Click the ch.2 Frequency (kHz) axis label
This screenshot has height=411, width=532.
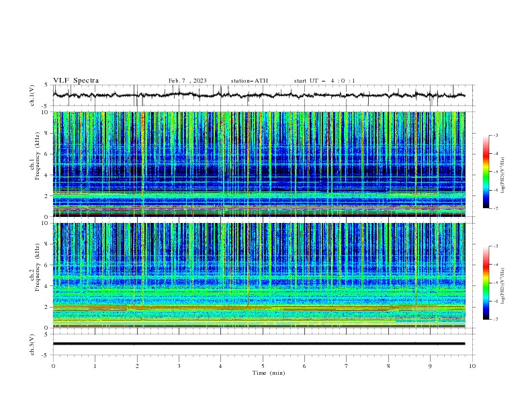[x=35, y=267]
